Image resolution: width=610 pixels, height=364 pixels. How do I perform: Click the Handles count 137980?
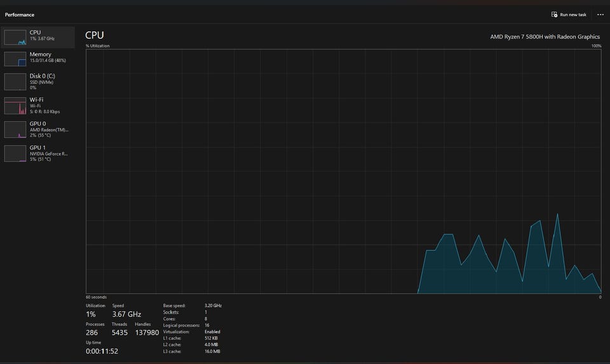[x=147, y=332]
